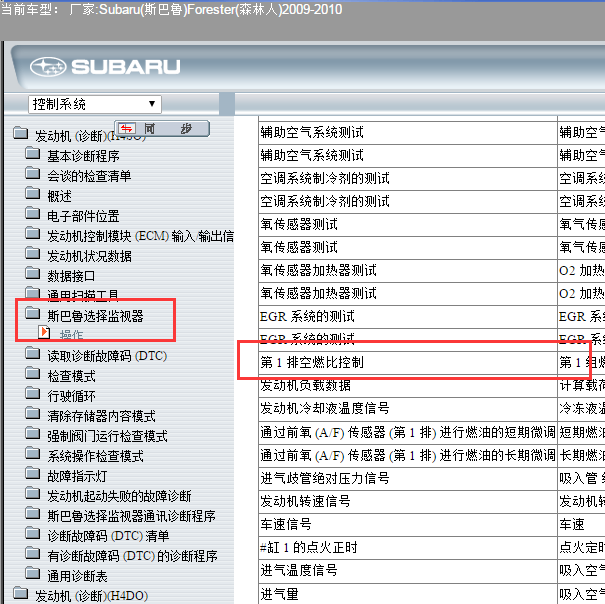The width and height of the screenshot is (605, 604).
Task: Click the 发动机转速信号 table cell
Action: tap(408, 502)
